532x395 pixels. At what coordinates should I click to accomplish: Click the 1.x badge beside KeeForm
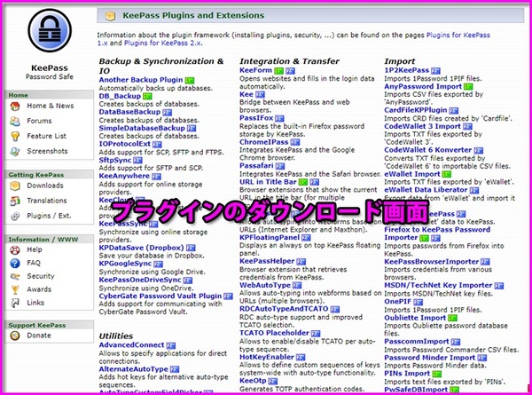click(x=279, y=71)
